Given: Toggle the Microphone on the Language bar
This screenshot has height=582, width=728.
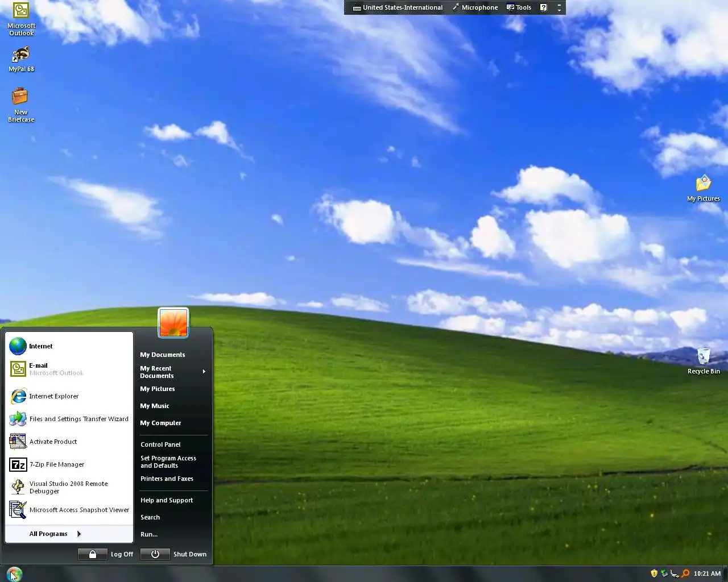Looking at the screenshot, I should [475, 7].
